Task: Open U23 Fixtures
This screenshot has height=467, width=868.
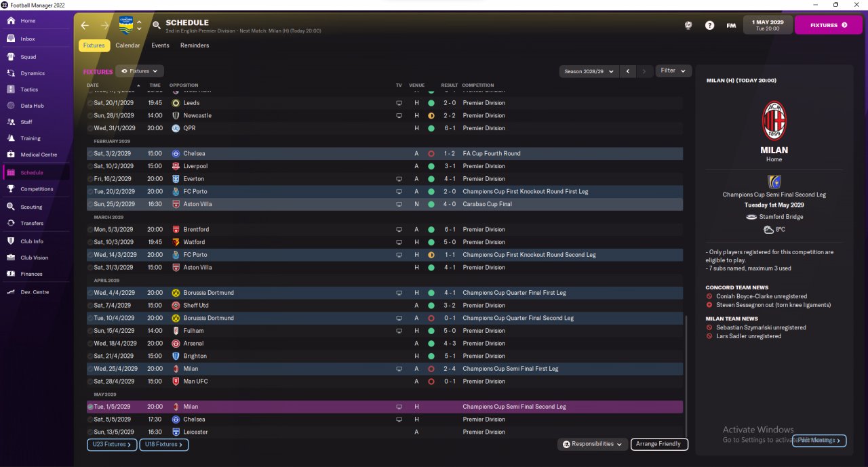Action: [112, 445]
